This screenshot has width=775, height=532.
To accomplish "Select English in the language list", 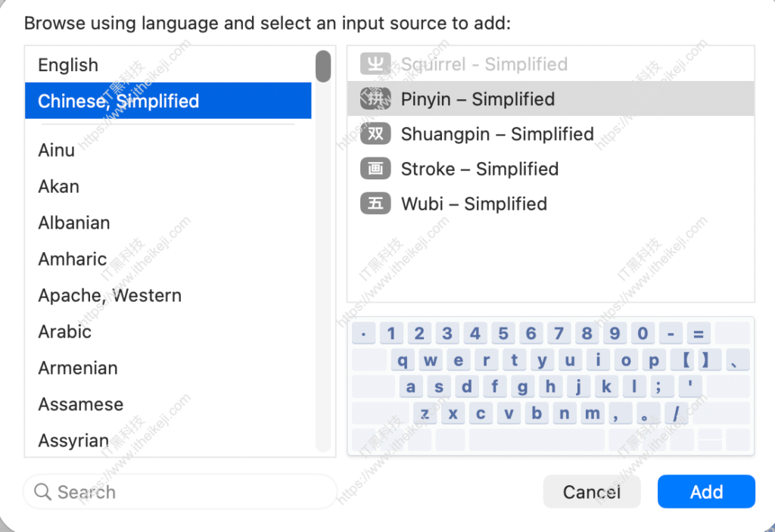I will tap(68, 65).
